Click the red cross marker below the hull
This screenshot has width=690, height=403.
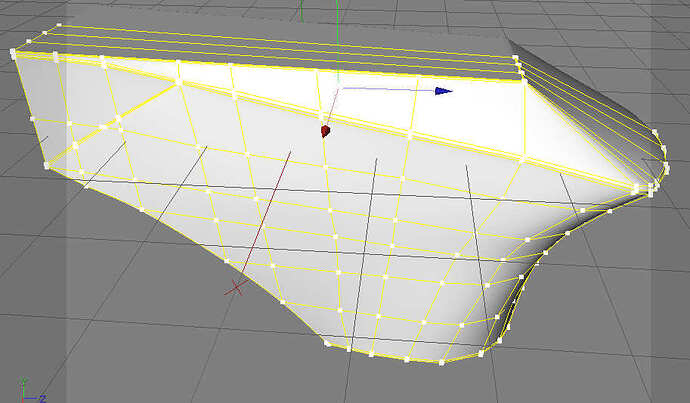235,288
